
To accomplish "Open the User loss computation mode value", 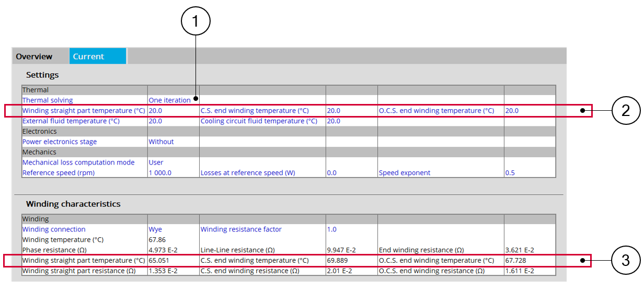I will coord(156,162).
